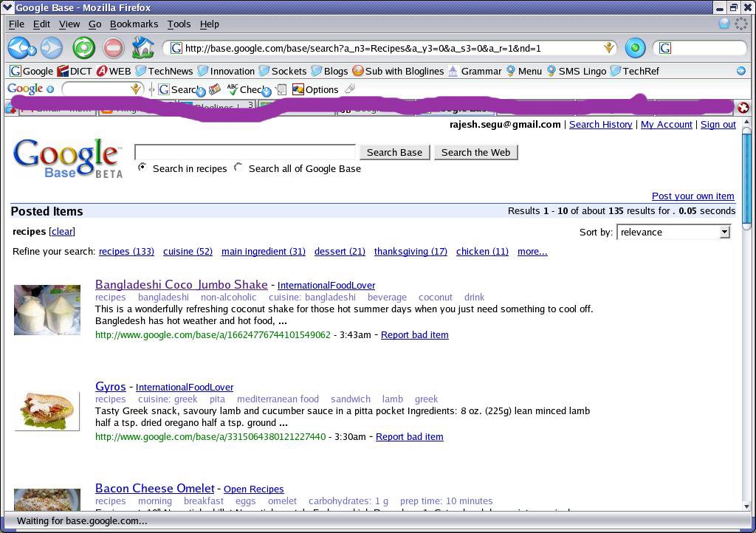Click the coconut shake thumbnail image
The image size is (756, 533).
pyautogui.click(x=47, y=310)
